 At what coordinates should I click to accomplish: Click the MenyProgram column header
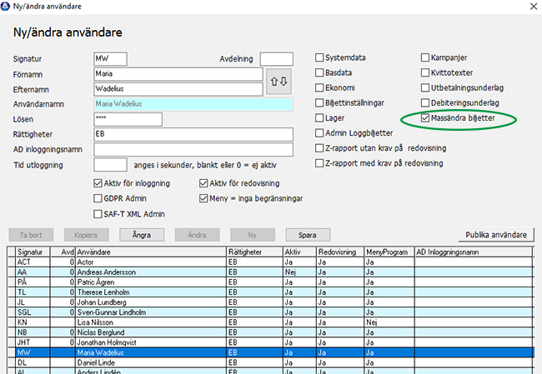(389, 252)
